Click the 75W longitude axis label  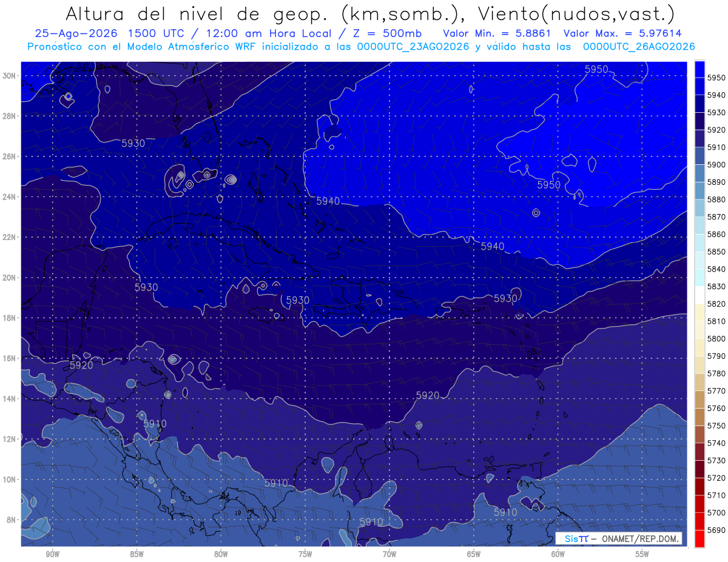pyautogui.click(x=305, y=554)
